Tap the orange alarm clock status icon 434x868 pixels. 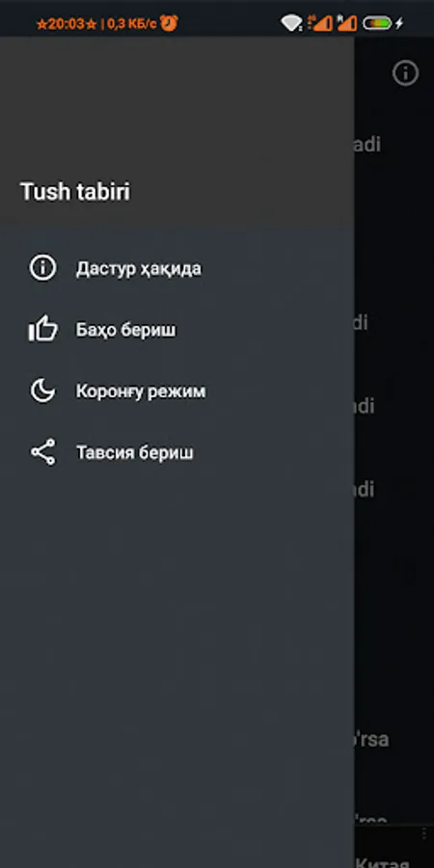[x=169, y=23]
